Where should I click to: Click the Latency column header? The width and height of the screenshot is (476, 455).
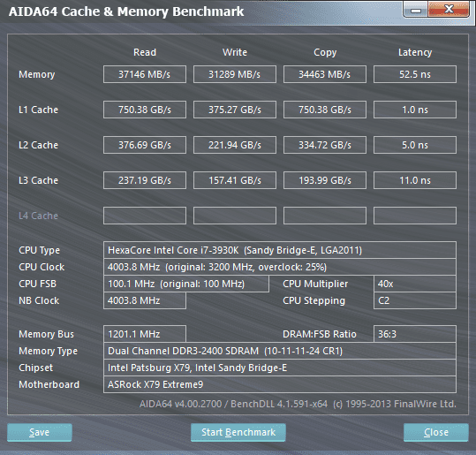click(415, 52)
